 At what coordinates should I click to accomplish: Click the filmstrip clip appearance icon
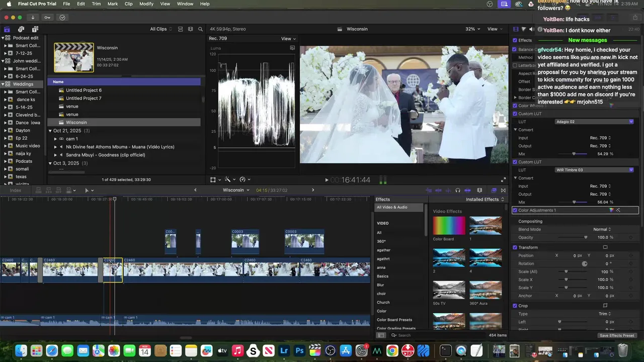(x=190, y=29)
